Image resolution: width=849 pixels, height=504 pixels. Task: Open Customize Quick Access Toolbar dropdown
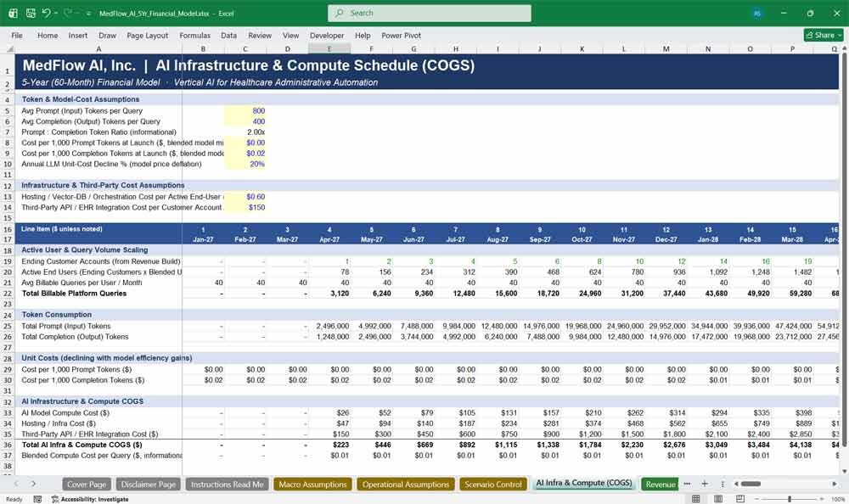89,14
